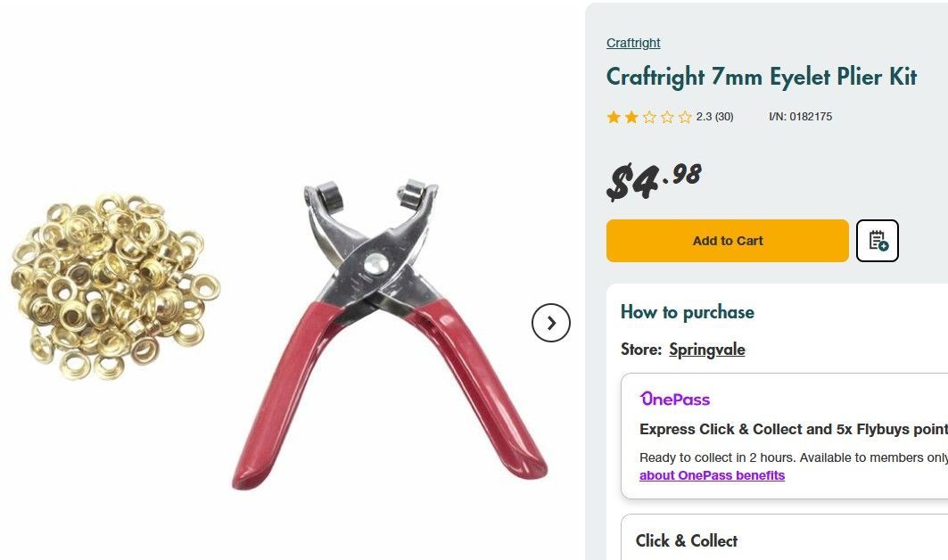This screenshot has height=560, width=948.
Task: Open the about OnePass benefits link
Action: [x=712, y=475]
